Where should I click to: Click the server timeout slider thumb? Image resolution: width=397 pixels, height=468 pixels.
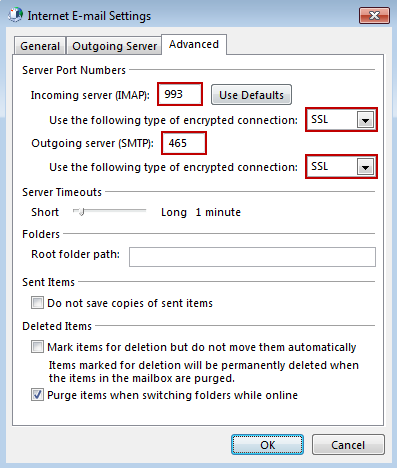click(x=80, y=211)
